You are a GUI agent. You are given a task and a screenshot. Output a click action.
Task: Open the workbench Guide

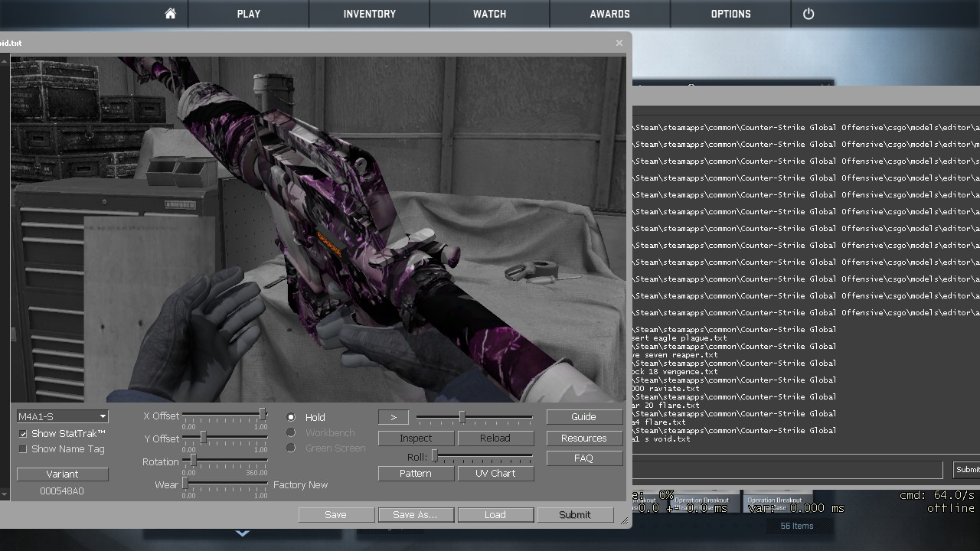583,417
